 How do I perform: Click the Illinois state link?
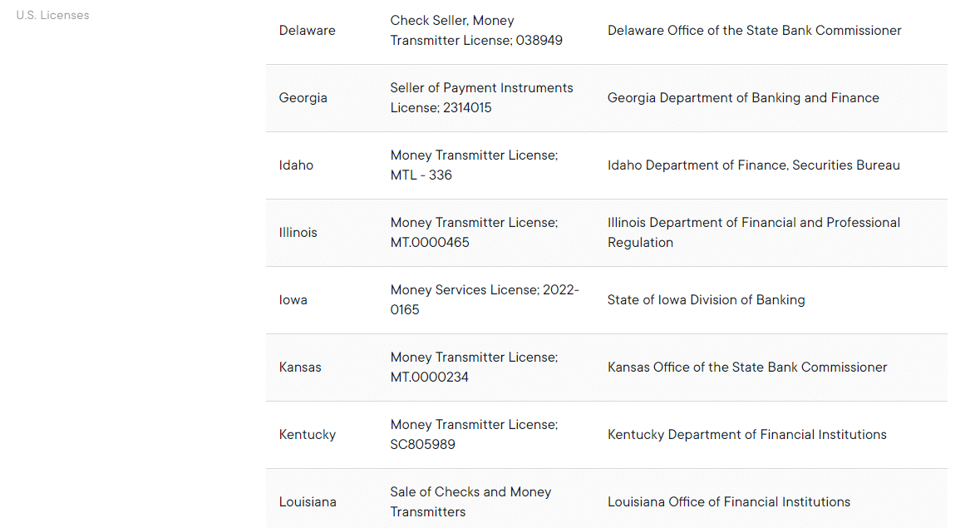click(x=298, y=233)
